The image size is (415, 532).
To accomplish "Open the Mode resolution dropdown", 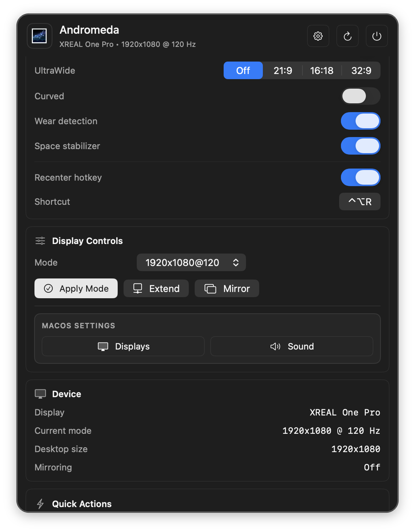I will coord(191,262).
